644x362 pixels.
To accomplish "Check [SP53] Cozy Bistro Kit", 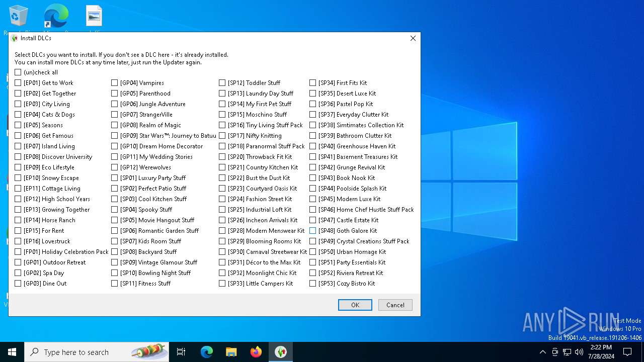I will tap(313, 284).
